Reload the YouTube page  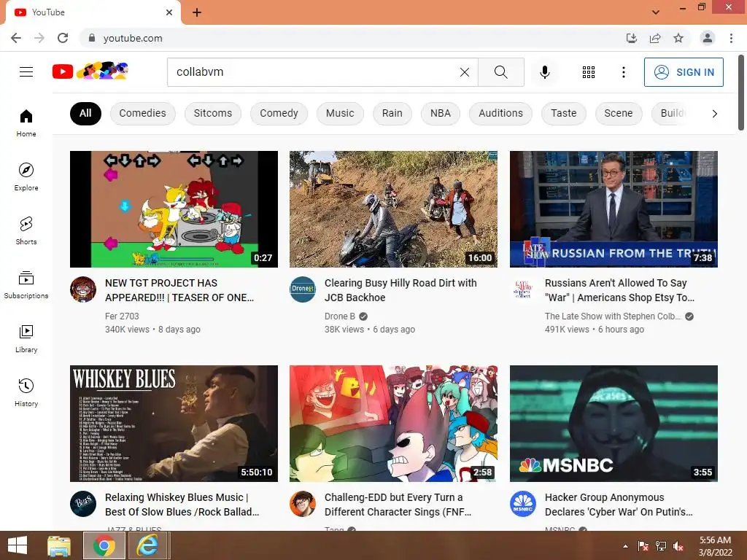63,38
